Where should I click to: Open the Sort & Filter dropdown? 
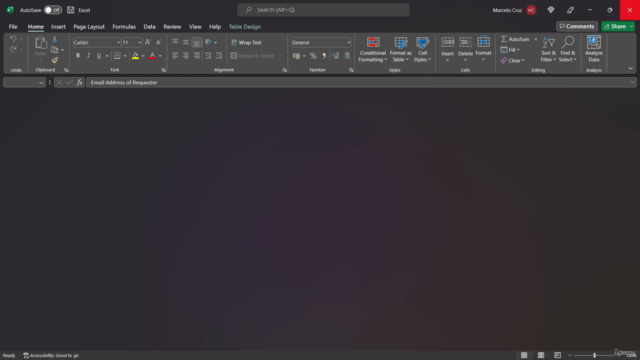click(x=548, y=49)
